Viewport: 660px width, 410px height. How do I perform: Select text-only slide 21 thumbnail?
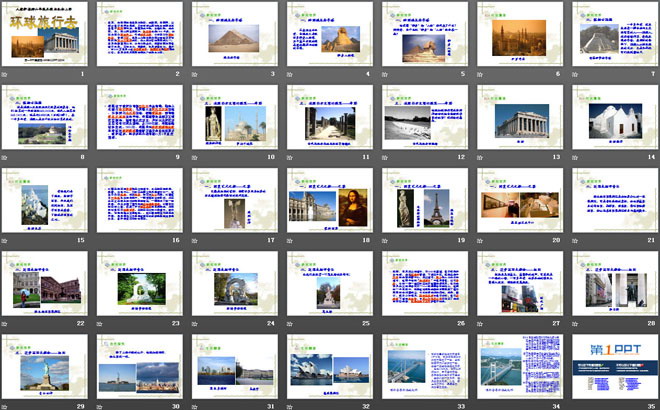615,200
